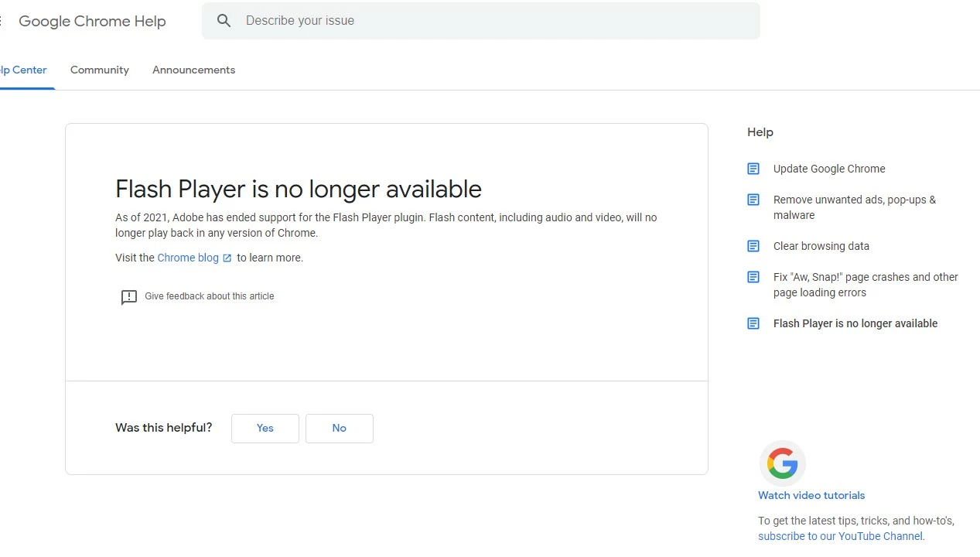Click the article icon beside Flash Player sidebar item

pyautogui.click(x=753, y=323)
